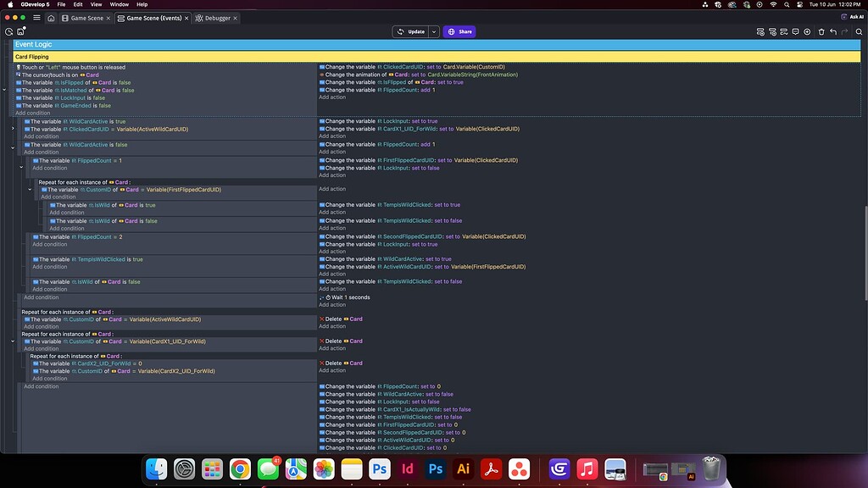Add a sub-event to the selected event
The image size is (868, 488).
coord(772,31)
